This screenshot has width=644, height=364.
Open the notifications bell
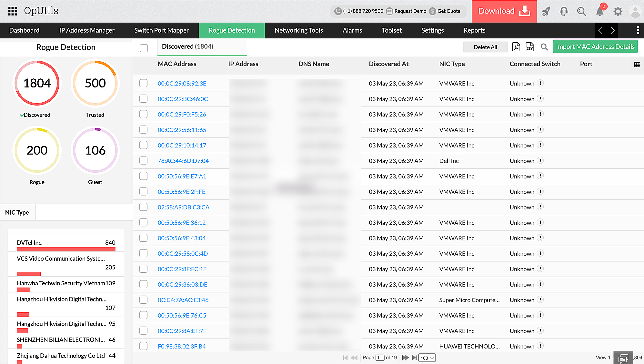(x=599, y=12)
